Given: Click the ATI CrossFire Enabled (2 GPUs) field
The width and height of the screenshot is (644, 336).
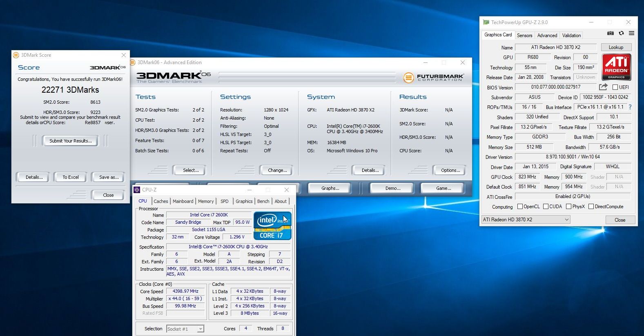Looking at the screenshot, I should [x=573, y=196].
